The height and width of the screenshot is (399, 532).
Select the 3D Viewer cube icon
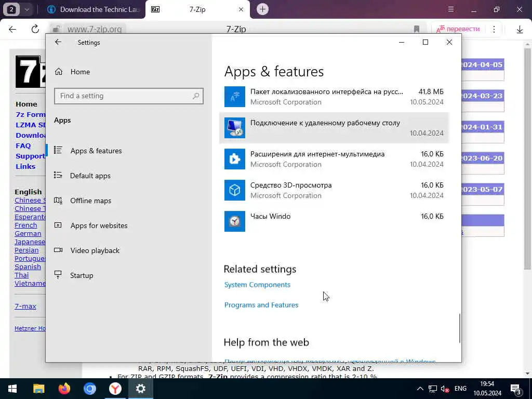234,190
